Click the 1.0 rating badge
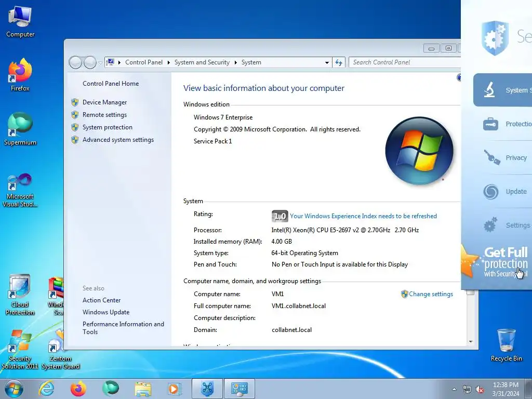 280,216
